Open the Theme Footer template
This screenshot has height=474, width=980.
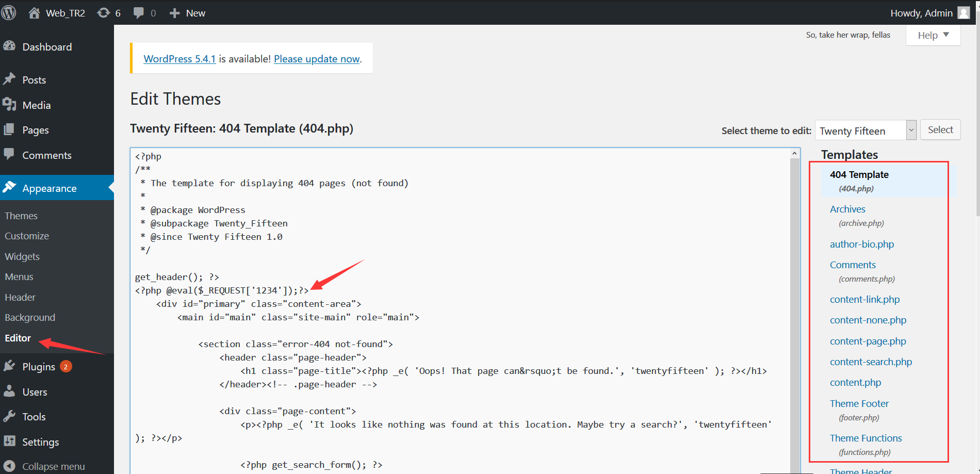pos(859,403)
